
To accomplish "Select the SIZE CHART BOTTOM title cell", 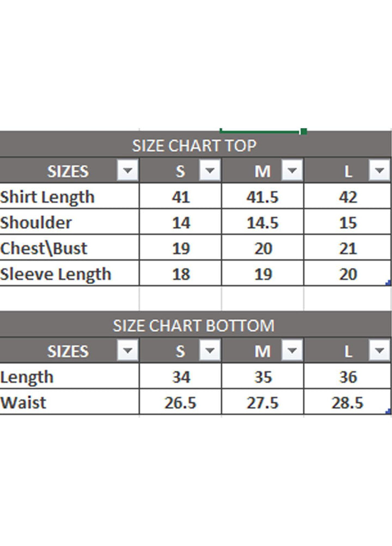I will coord(194,326).
